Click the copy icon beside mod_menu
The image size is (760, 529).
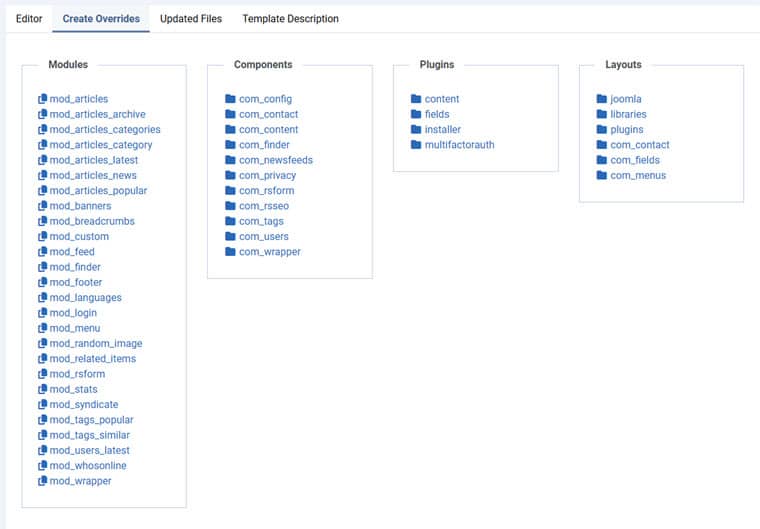tap(43, 328)
